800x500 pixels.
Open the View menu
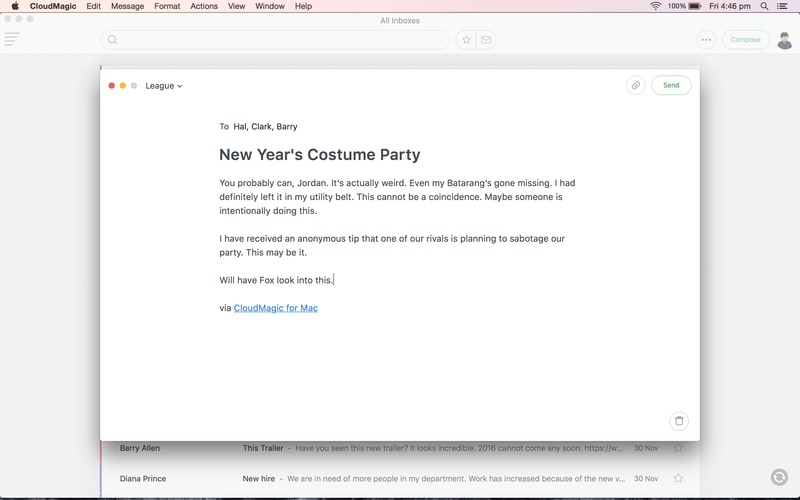tap(236, 6)
